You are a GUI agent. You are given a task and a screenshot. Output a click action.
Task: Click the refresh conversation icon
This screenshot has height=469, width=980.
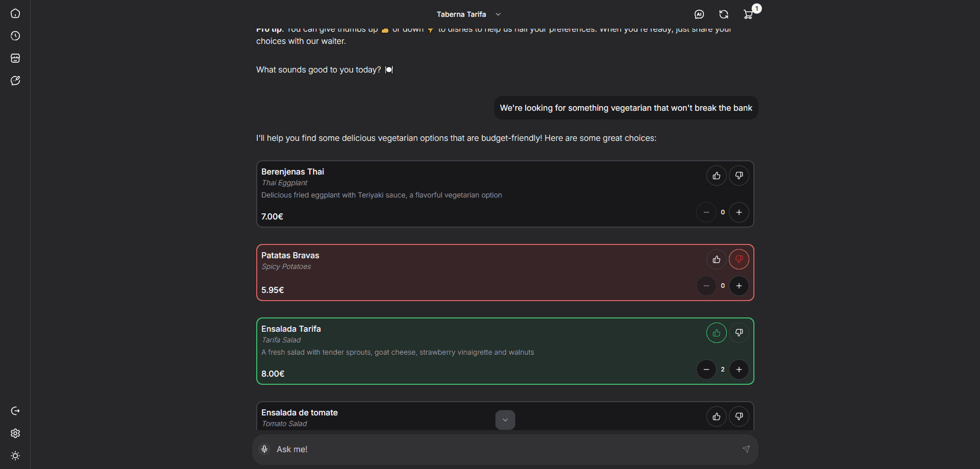[x=724, y=14]
